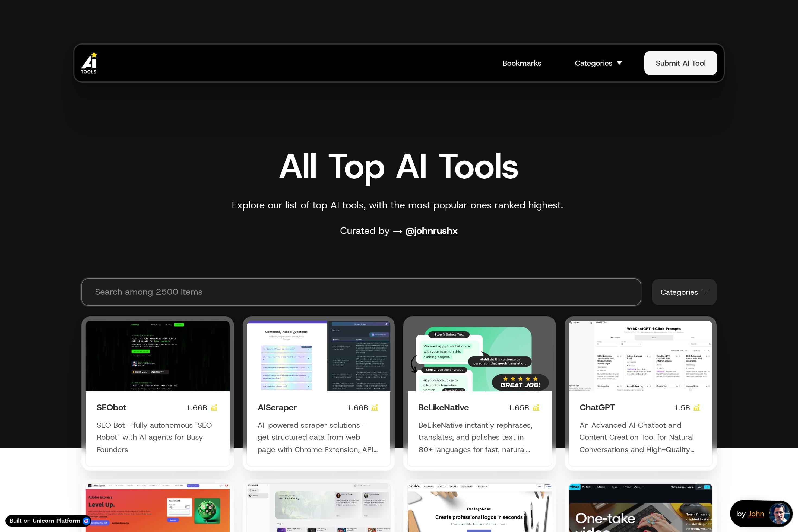Click the AIScraper tool title

coord(277,407)
